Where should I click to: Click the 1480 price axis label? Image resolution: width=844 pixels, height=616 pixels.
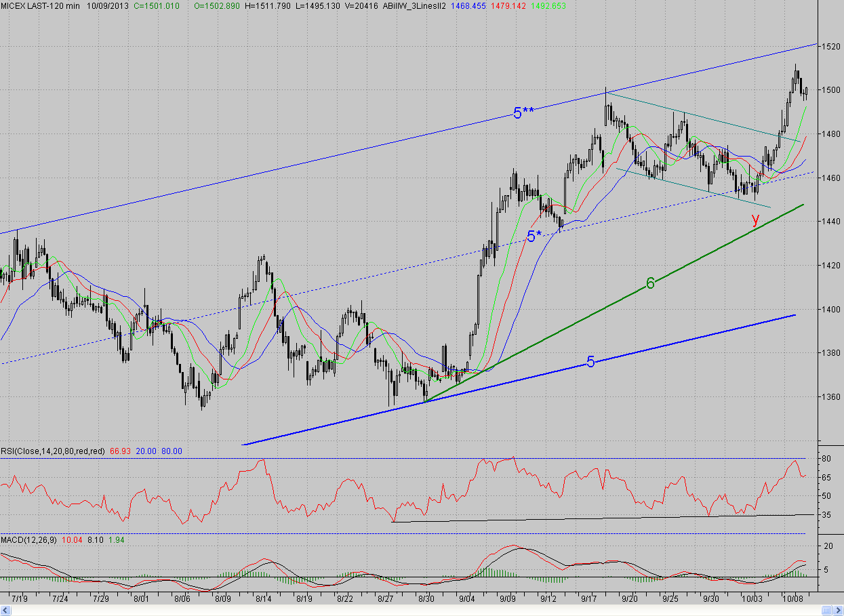click(832, 134)
